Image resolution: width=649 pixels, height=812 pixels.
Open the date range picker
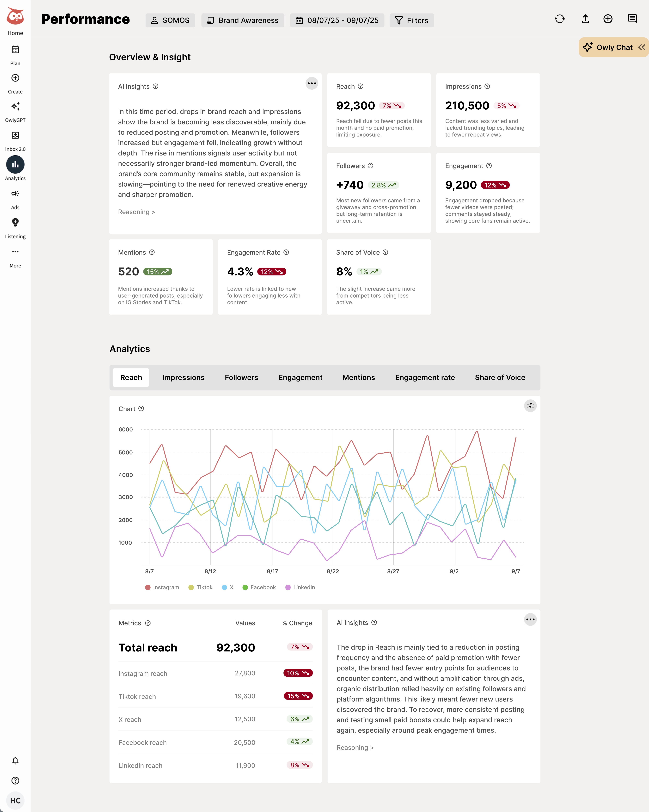pyautogui.click(x=337, y=20)
